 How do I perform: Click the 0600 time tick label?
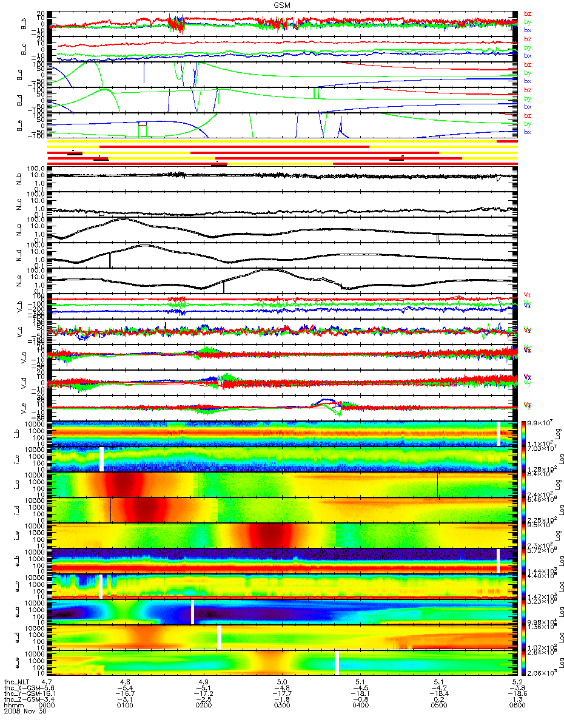(x=517, y=706)
